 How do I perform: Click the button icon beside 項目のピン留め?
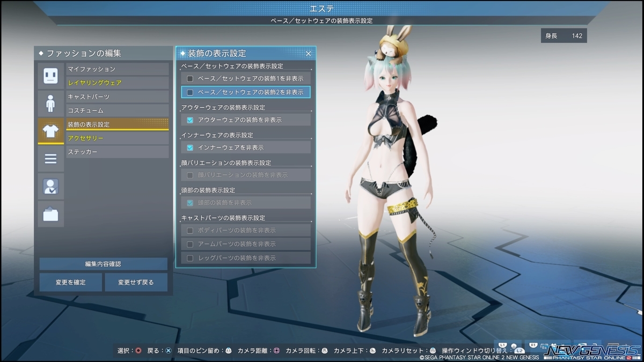pos(229,351)
